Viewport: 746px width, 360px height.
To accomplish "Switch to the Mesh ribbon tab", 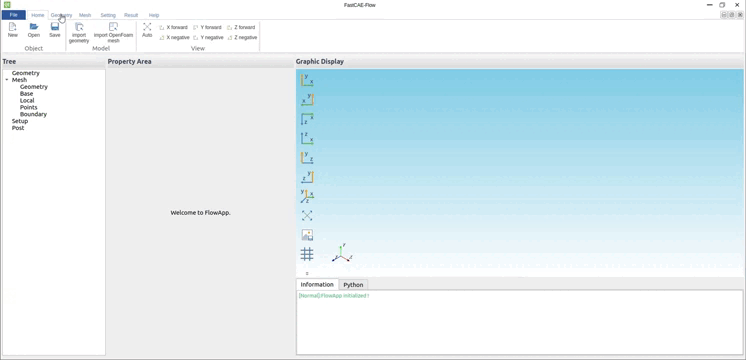I will click(85, 15).
